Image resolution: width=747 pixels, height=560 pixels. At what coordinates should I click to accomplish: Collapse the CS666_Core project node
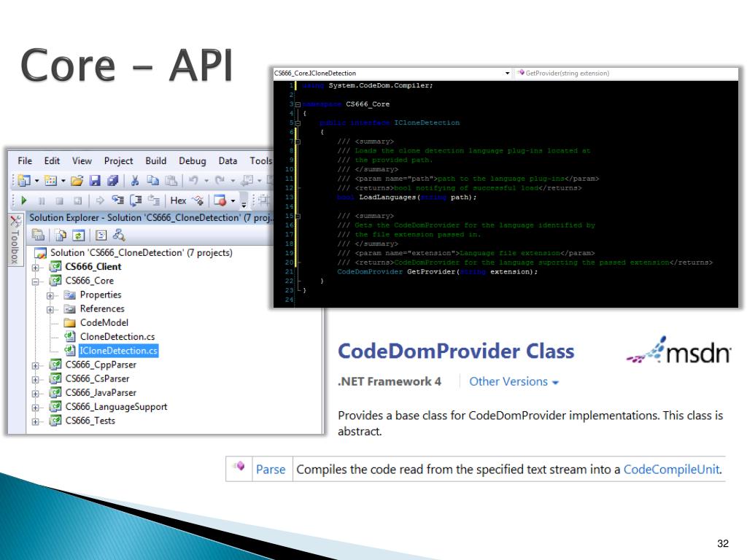(35, 281)
